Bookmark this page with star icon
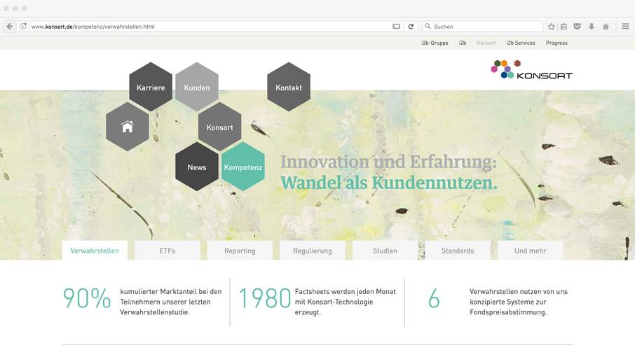635x364 pixels. click(551, 27)
